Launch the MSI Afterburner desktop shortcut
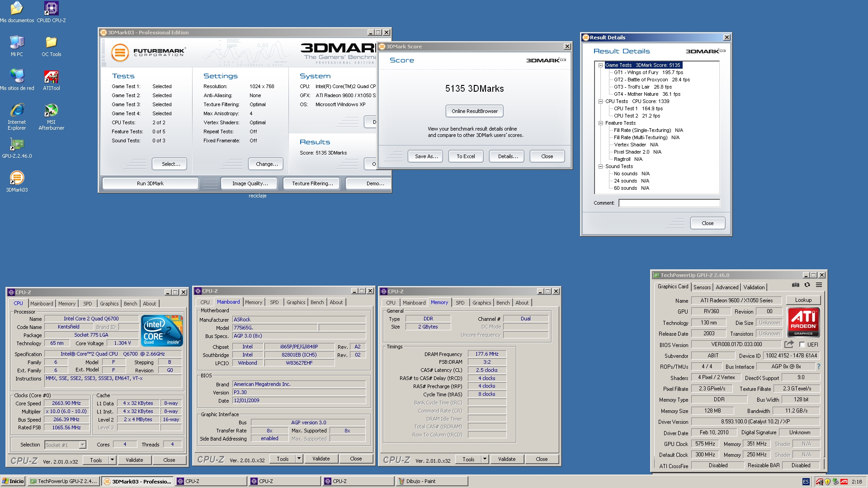Image resolution: width=868 pixels, height=488 pixels. [51, 117]
